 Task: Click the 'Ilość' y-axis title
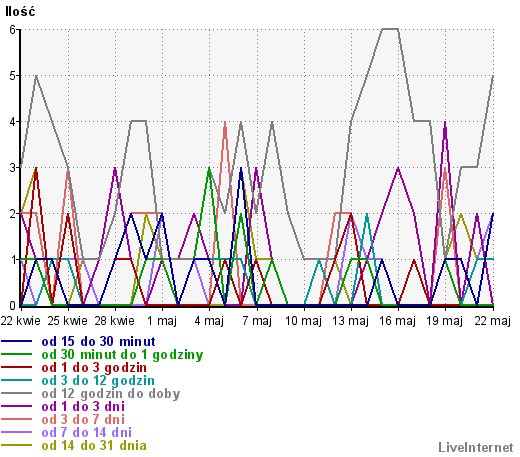click(x=20, y=12)
